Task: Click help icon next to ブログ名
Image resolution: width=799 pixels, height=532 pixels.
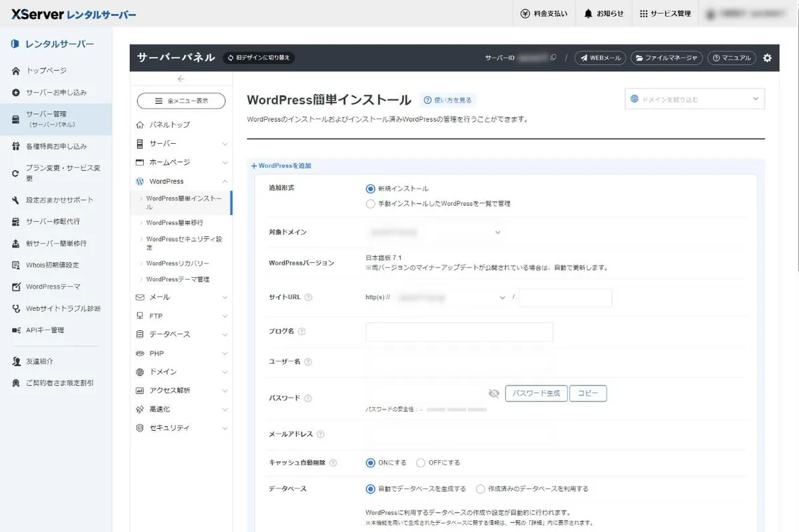Action: [x=302, y=332]
